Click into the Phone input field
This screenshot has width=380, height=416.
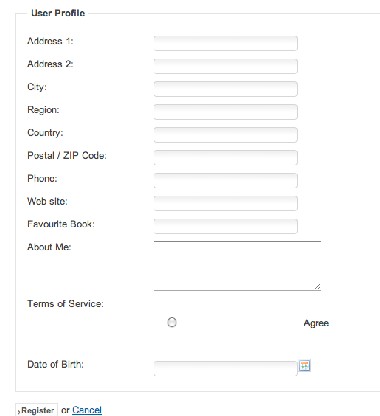[226, 181]
